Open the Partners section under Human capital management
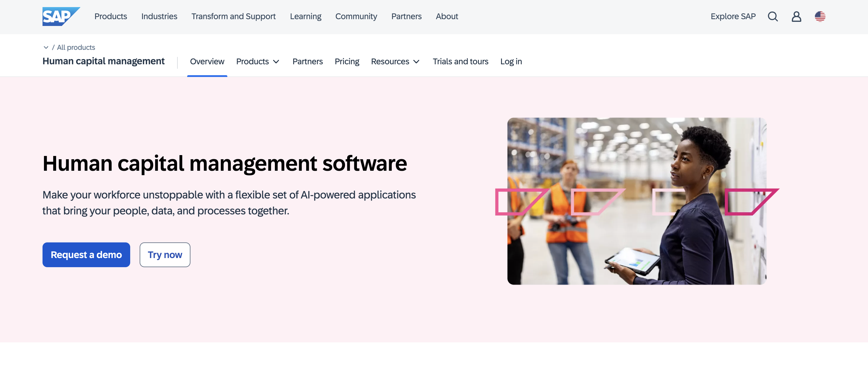Image resolution: width=868 pixels, height=381 pixels. (307, 61)
